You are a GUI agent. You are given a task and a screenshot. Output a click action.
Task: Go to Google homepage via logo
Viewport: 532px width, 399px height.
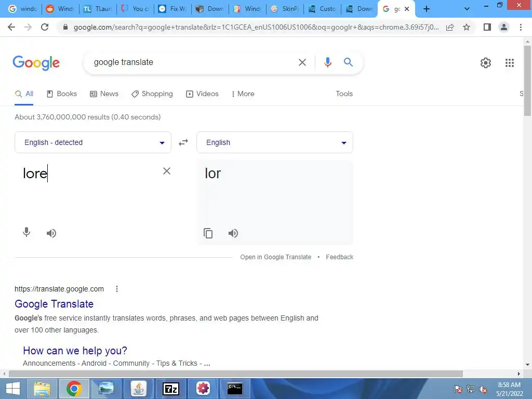(36, 63)
